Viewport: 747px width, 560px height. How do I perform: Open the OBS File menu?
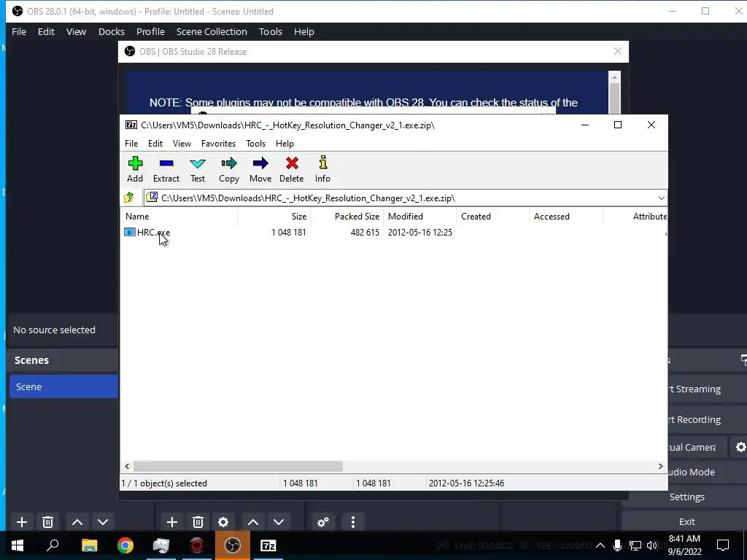click(19, 31)
